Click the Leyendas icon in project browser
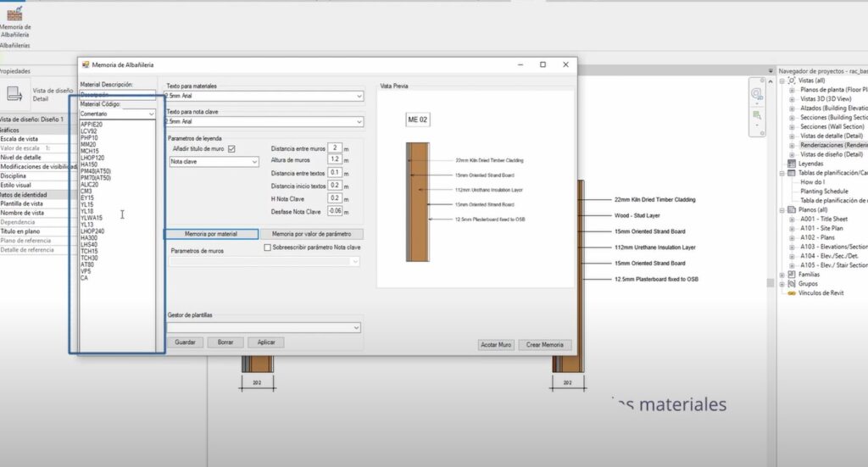The width and height of the screenshot is (868, 467). pos(792,164)
